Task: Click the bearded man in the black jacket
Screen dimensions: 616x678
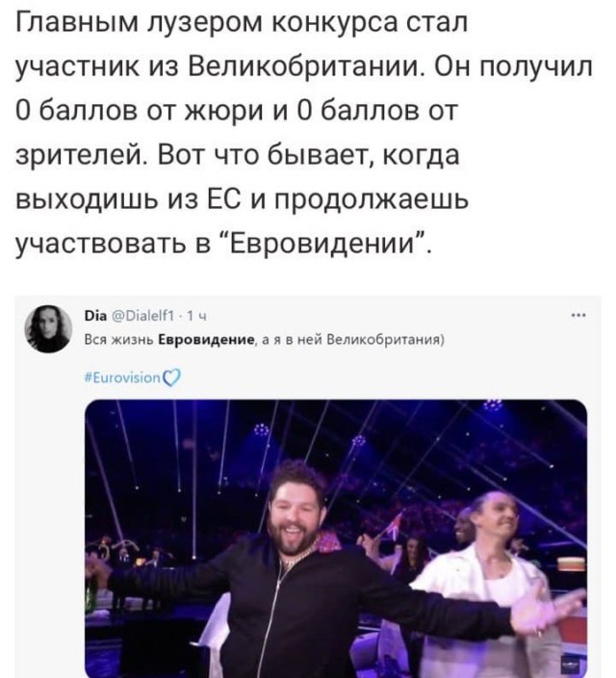Action: tap(298, 575)
